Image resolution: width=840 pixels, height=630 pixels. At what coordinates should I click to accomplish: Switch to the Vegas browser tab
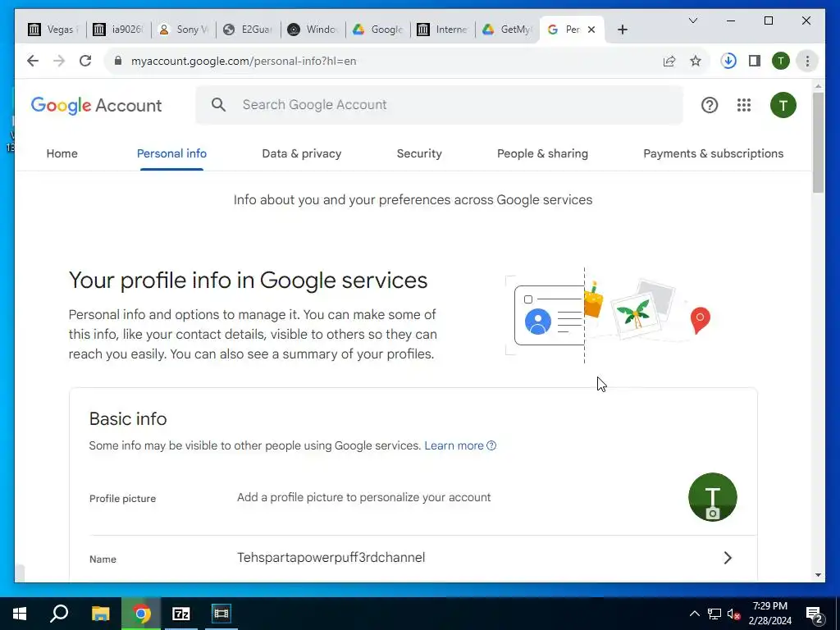click(52, 30)
